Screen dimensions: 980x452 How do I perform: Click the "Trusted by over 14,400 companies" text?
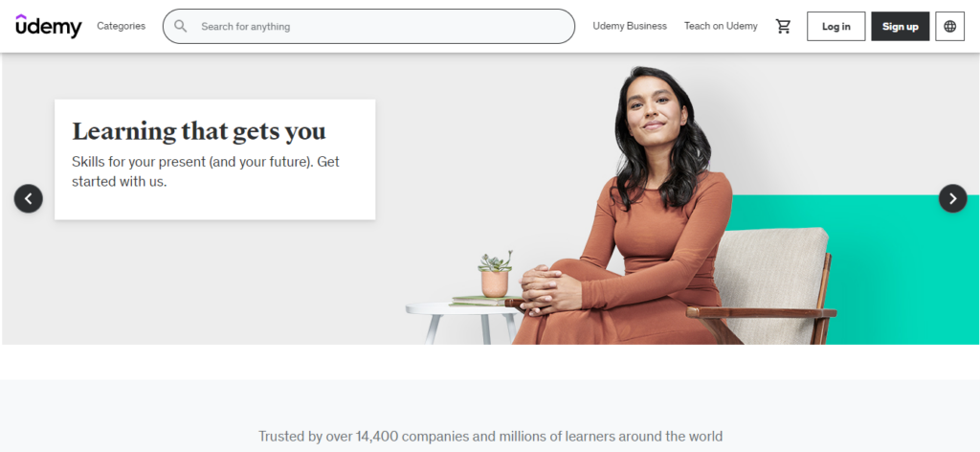pyautogui.click(x=490, y=436)
